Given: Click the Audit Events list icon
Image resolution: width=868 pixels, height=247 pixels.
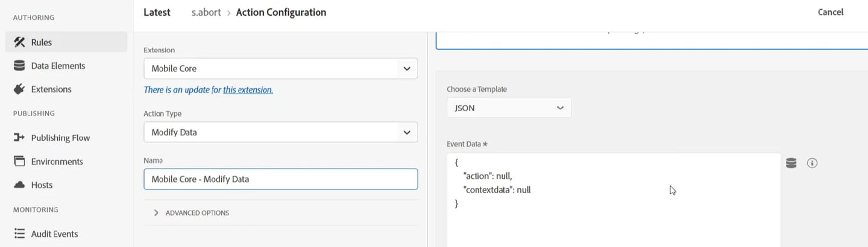Looking at the screenshot, I should [x=19, y=234].
